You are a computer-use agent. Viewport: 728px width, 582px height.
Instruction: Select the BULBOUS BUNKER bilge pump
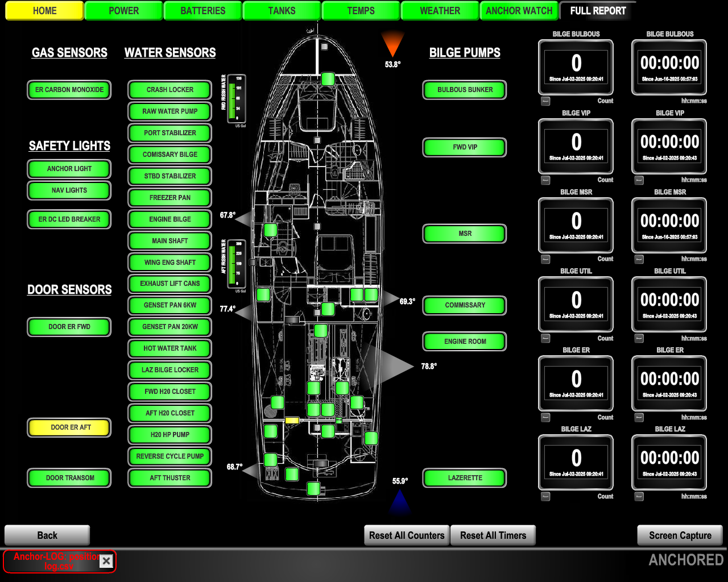[x=465, y=90]
